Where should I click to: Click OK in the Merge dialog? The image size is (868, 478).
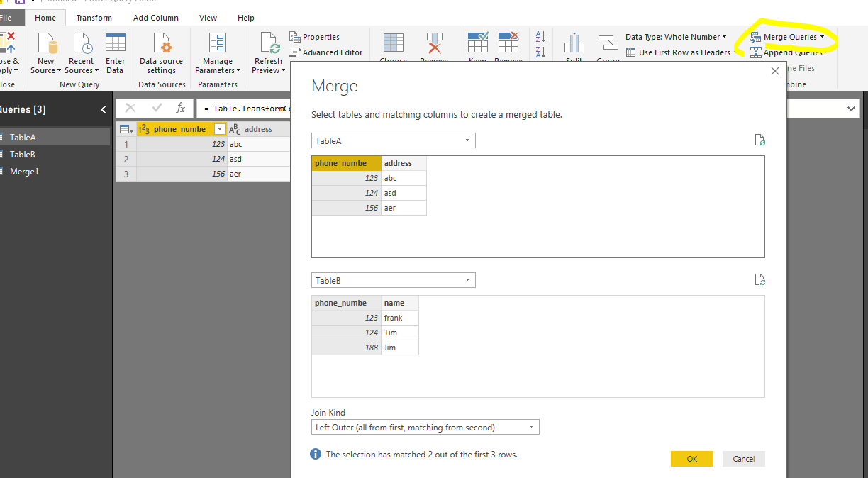[x=692, y=459]
